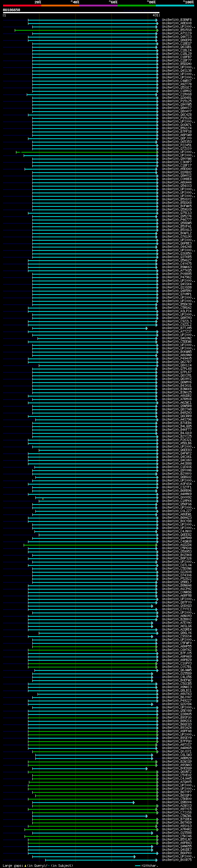Select the query name AU186658
Image resolution: width=197 pixels, height=868 pixels.
(11, 10)
